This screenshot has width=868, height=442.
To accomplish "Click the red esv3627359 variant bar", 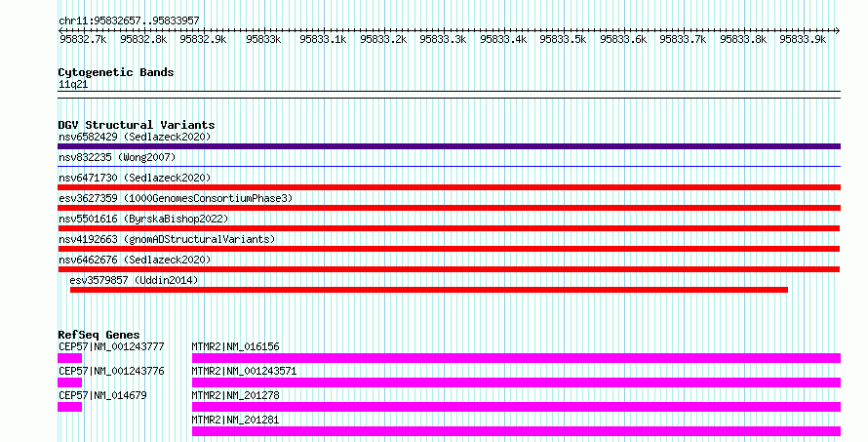I will pyautogui.click(x=449, y=208).
